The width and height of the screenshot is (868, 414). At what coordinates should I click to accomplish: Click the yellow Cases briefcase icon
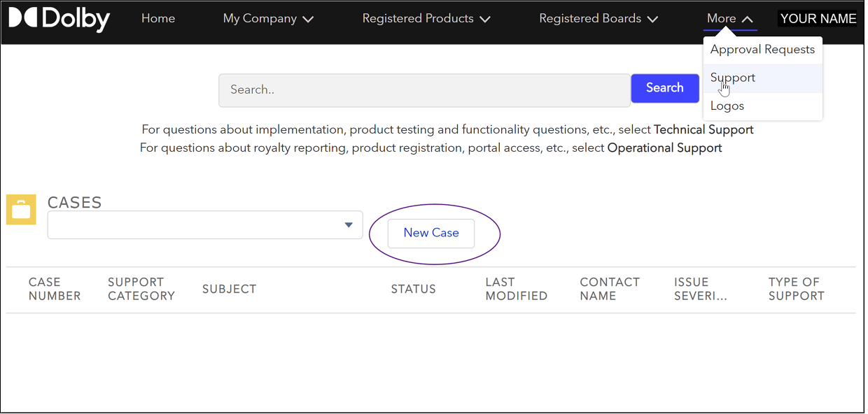(x=20, y=209)
